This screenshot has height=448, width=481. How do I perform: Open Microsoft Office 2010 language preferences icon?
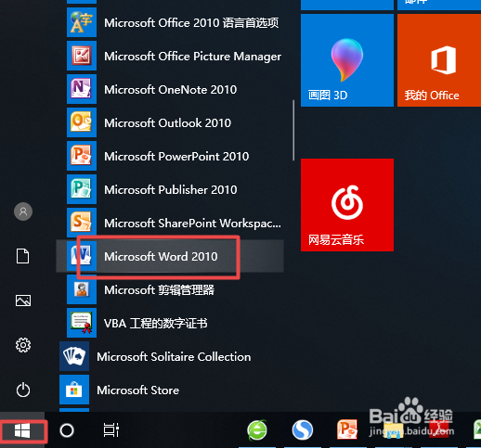tap(82, 22)
